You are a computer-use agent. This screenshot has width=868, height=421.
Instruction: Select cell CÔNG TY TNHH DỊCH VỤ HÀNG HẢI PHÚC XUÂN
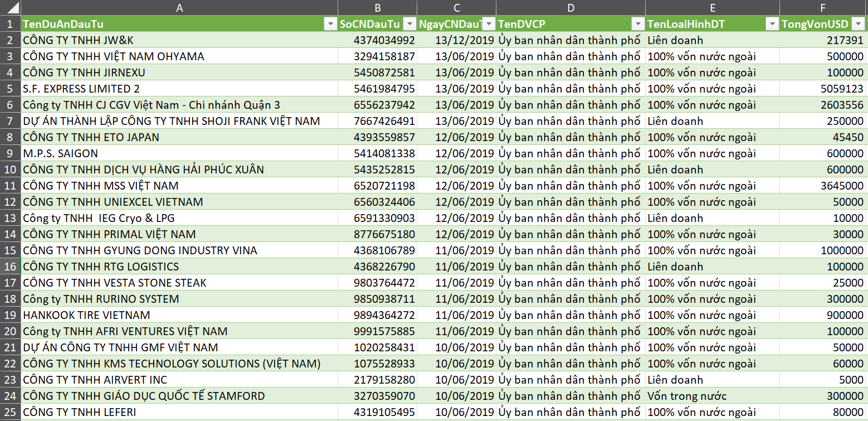pyautogui.click(x=179, y=170)
